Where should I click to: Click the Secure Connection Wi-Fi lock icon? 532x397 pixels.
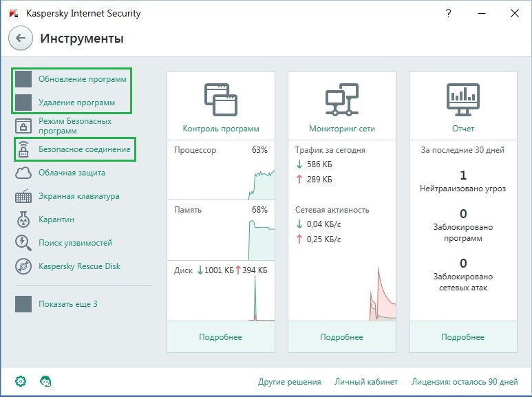pos(23,149)
